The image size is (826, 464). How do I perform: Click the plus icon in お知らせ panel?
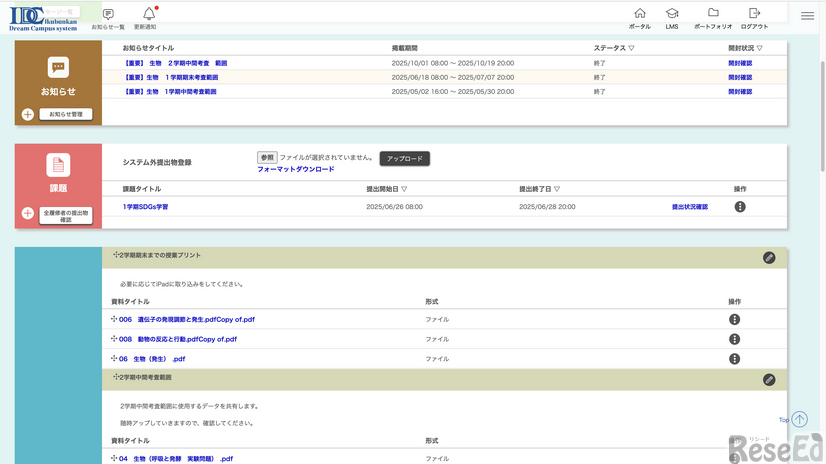coord(27,114)
